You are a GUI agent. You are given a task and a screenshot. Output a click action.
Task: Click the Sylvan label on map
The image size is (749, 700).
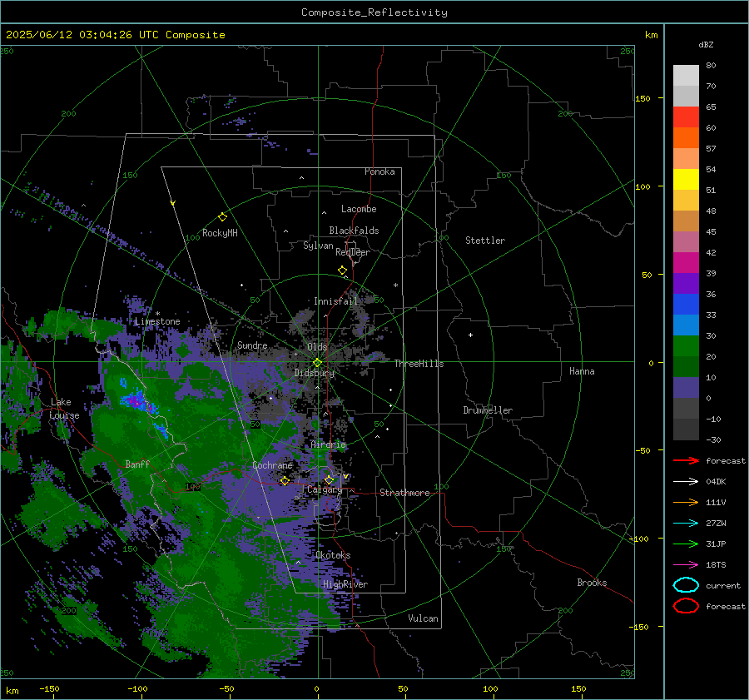point(318,246)
